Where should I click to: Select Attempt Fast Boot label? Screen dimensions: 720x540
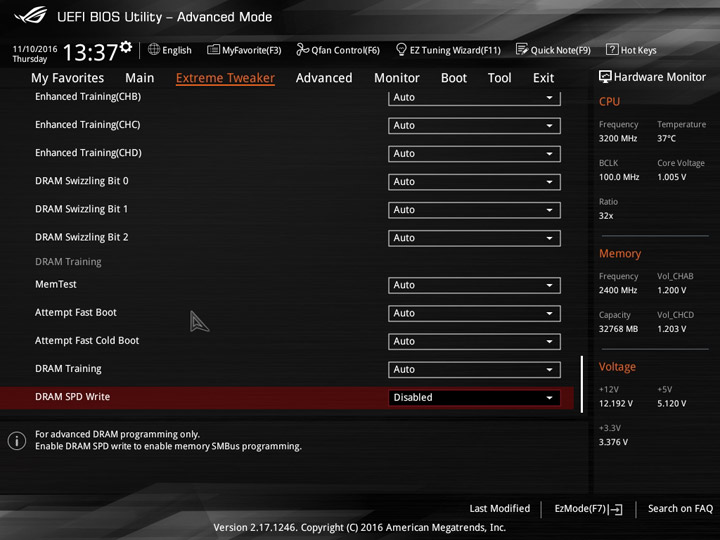pos(76,312)
